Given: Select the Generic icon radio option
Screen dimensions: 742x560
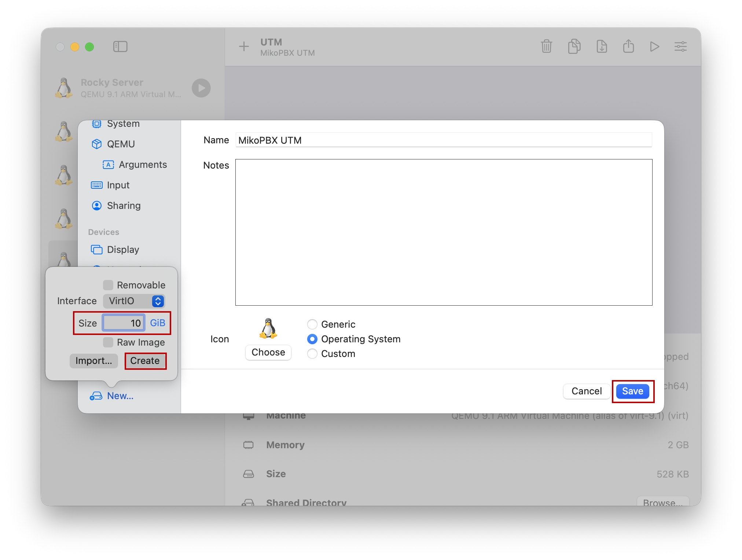Looking at the screenshot, I should pyautogui.click(x=312, y=324).
